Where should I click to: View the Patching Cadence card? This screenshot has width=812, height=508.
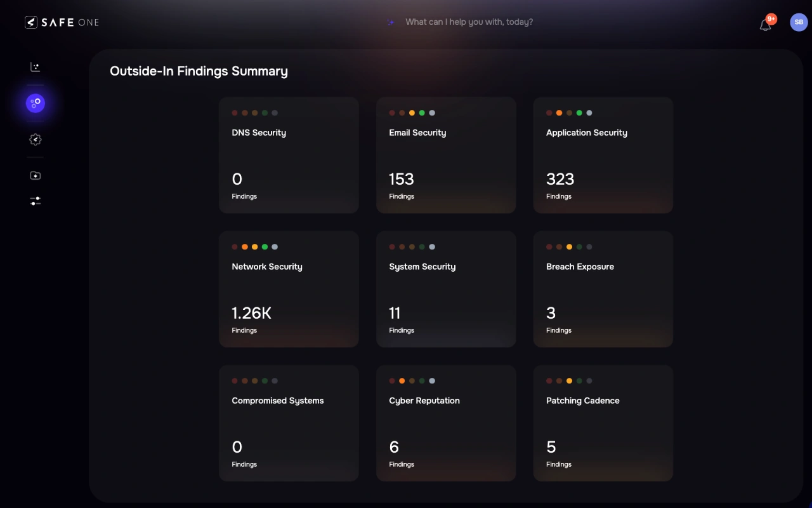point(603,423)
